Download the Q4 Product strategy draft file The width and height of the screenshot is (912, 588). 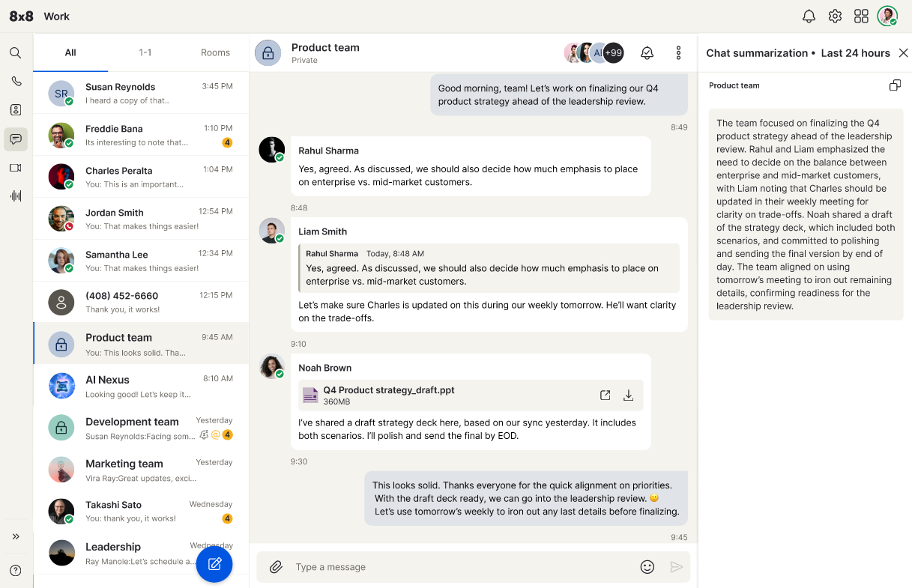629,395
